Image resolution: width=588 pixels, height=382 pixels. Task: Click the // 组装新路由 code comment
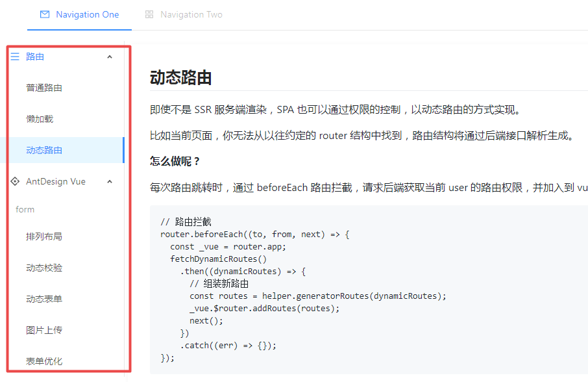[x=219, y=284]
